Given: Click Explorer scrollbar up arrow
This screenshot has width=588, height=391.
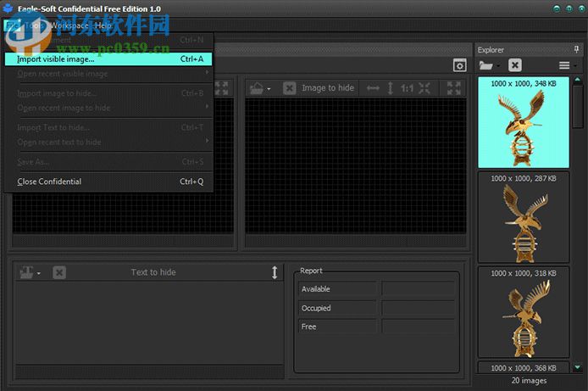Looking at the screenshot, I should pyautogui.click(x=578, y=80).
